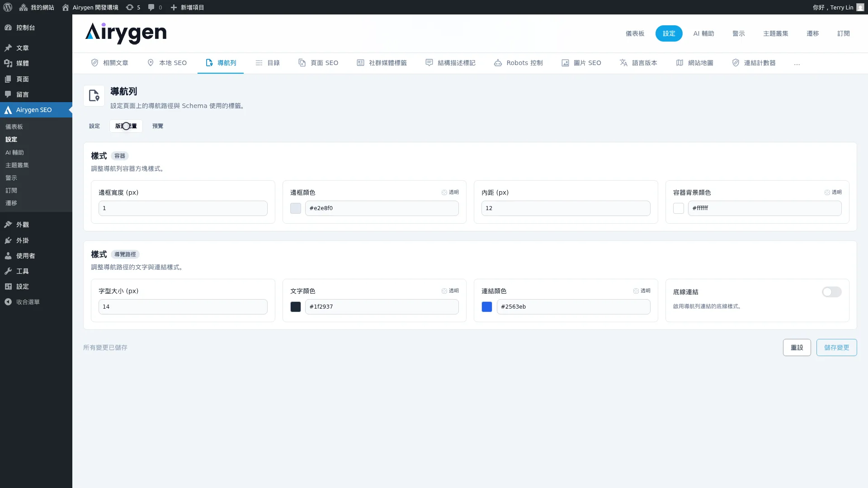The width and height of the screenshot is (868, 488).
Task: Switch to 本地 SEO tab
Action: 167,63
